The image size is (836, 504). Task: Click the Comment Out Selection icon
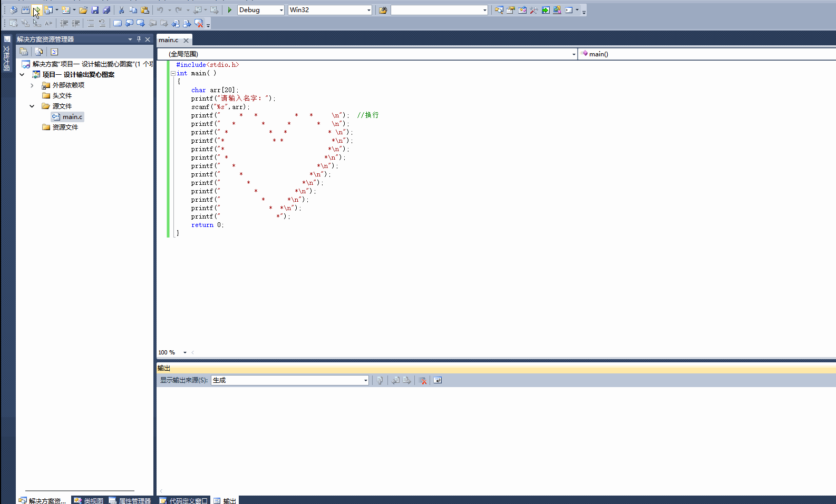91,23
